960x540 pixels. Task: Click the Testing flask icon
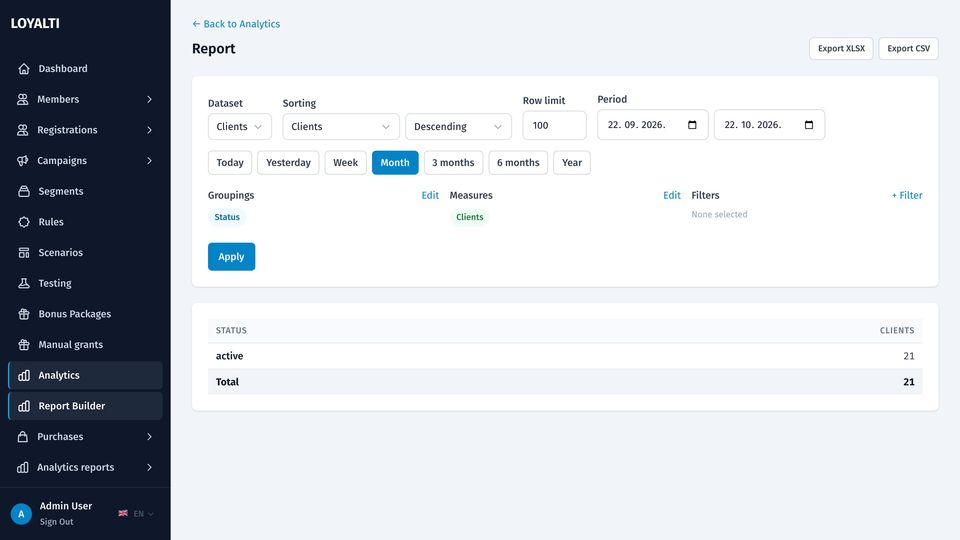tap(24, 283)
